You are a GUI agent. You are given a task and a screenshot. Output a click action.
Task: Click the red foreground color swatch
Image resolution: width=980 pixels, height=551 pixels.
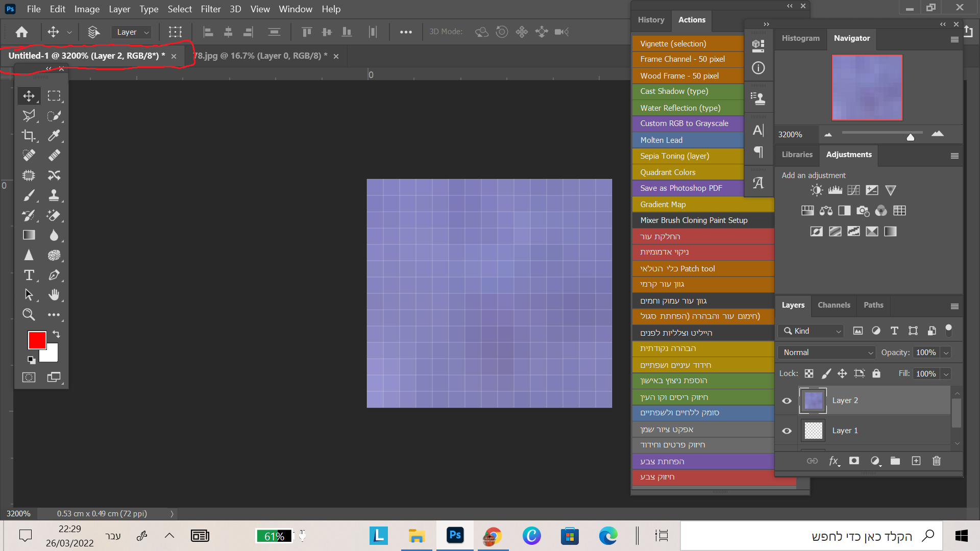pos(36,340)
